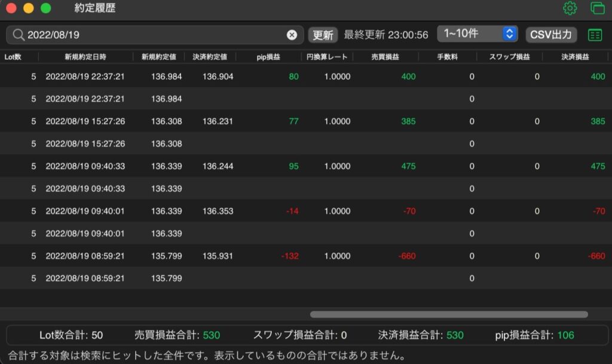Click the horizontal scrollbar thumb
The height and width of the screenshot is (364, 612).
tap(449, 314)
